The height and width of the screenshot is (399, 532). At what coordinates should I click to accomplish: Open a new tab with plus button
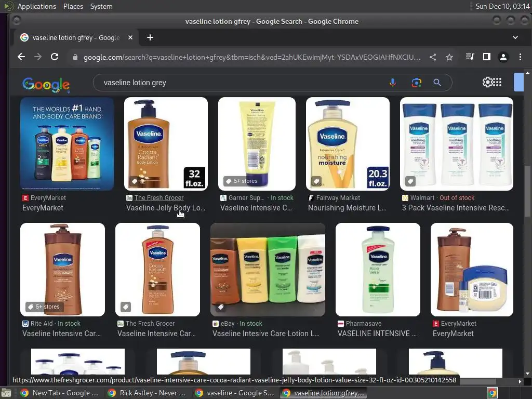click(x=150, y=37)
